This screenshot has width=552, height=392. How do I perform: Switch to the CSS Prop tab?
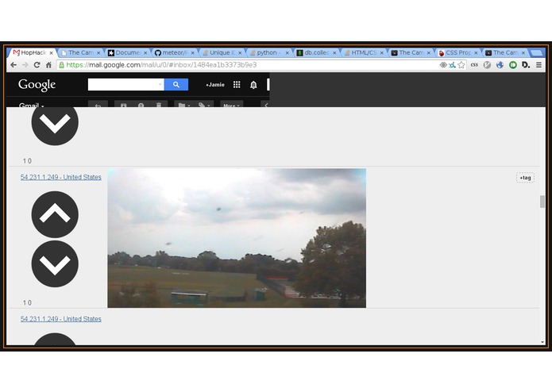(x=457, y=52)
